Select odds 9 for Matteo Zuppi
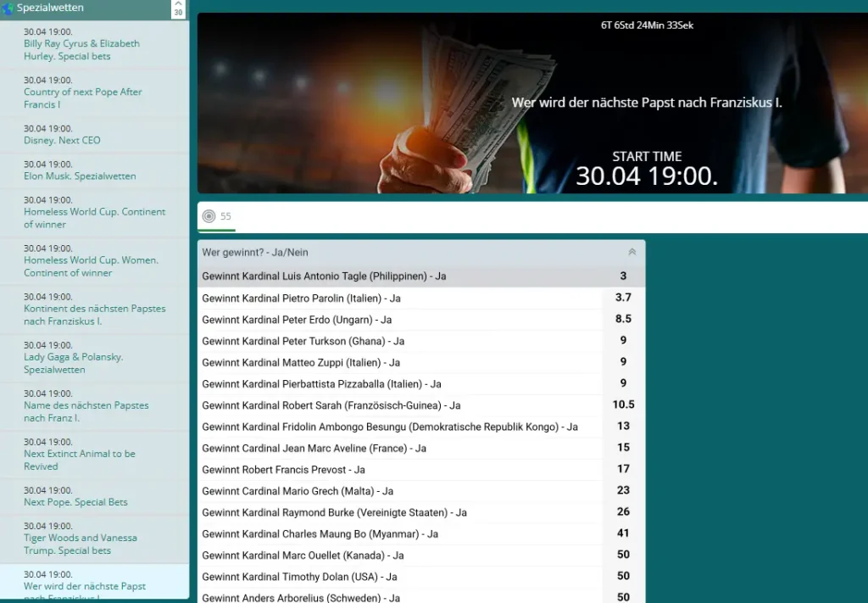This screenshot has height=603, width=868. pos(623,361)
